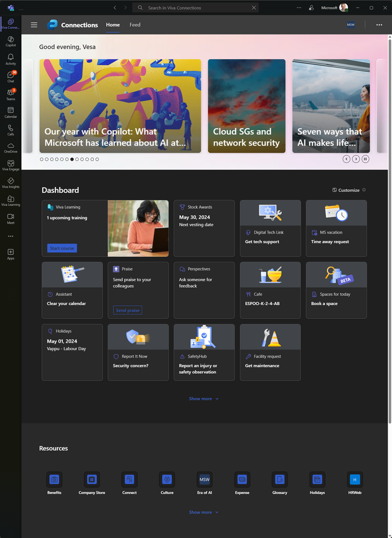Open the people status icon in title bar

pyautogui.click(x=311, y=7)
